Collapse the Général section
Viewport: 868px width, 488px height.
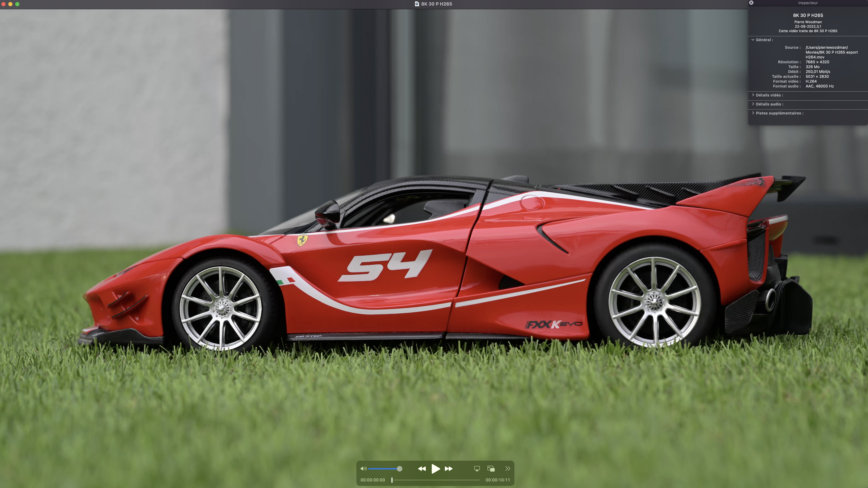tap(753, 40)
